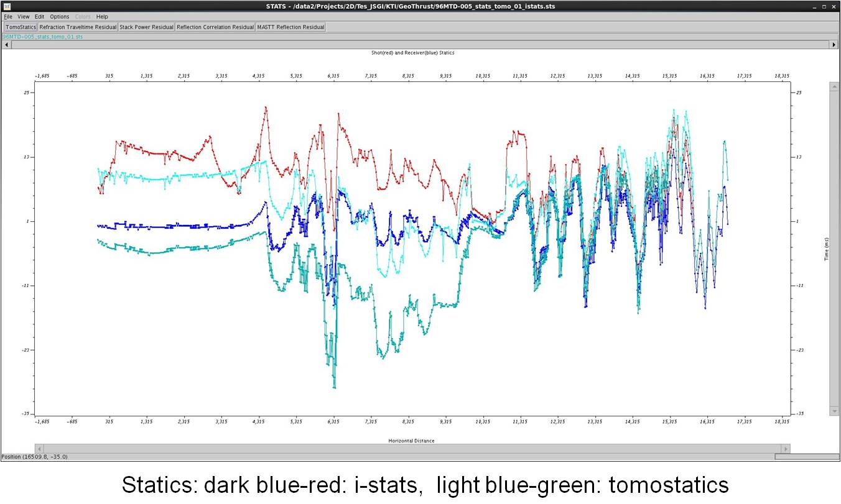Switch to Refraction Traveltime Residual view
Image resolution: width=841 pixels, height=504 pixels.
(78, 27)
